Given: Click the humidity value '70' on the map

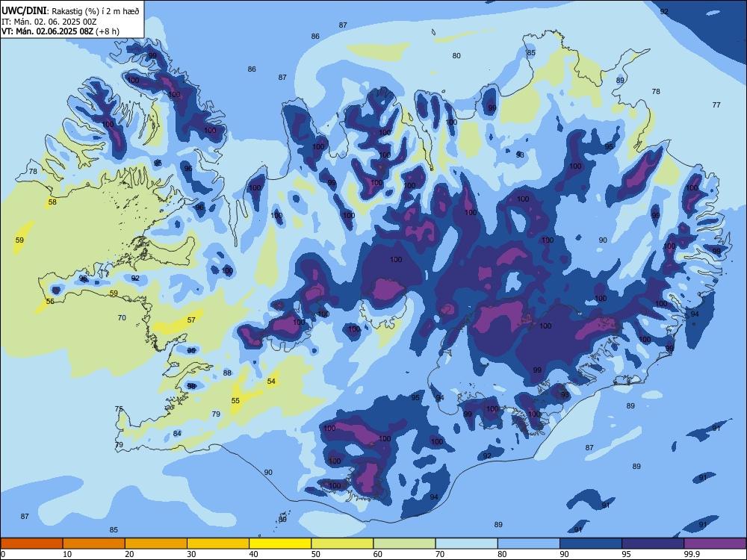Looking at the screenshot, I should 122,317.
